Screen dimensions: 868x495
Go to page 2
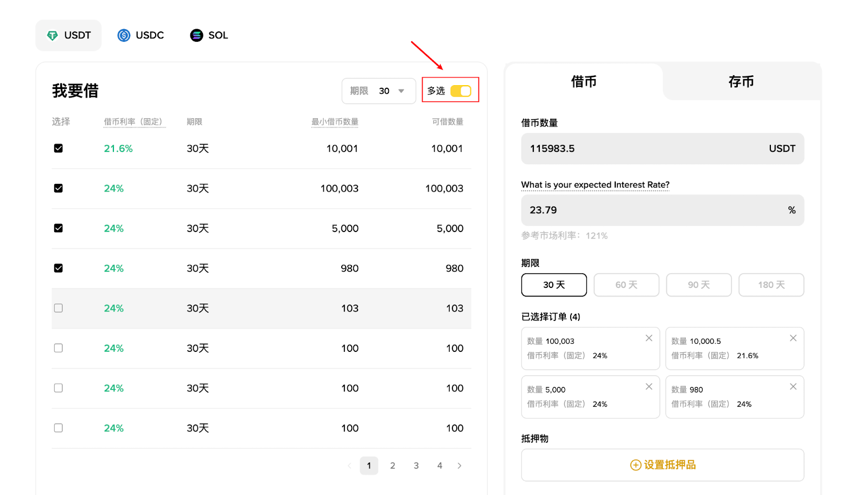coord(393,466)
